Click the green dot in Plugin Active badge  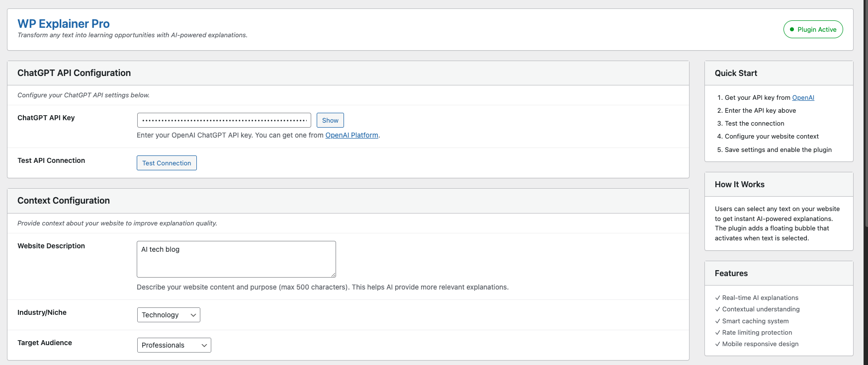[792, 29]
